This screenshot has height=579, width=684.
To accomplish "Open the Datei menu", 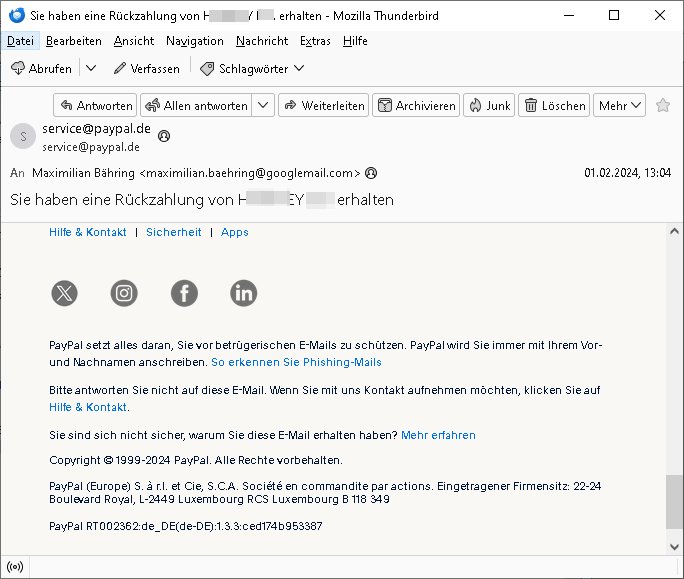I will 20,41.
